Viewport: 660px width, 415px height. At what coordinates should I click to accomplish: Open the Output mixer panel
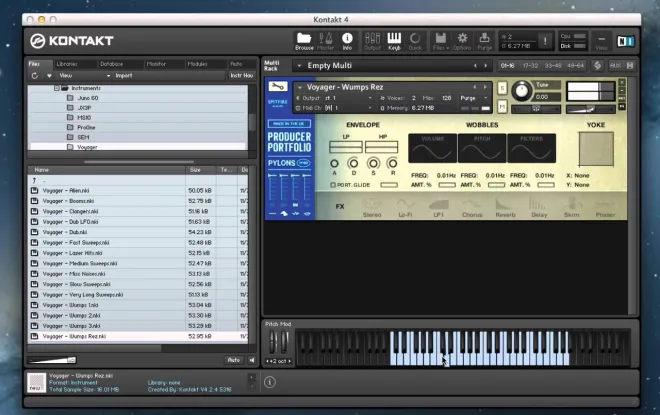[372, 41]
